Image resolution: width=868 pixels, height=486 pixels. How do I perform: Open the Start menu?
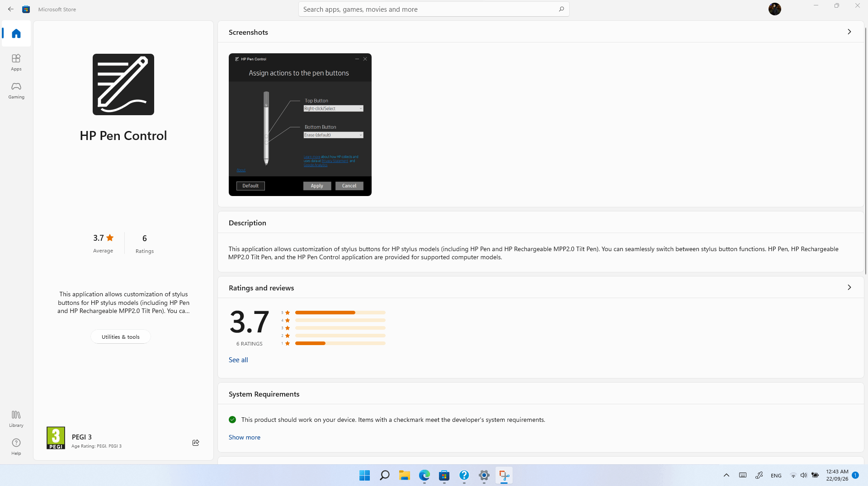click(x=364, y=475)
